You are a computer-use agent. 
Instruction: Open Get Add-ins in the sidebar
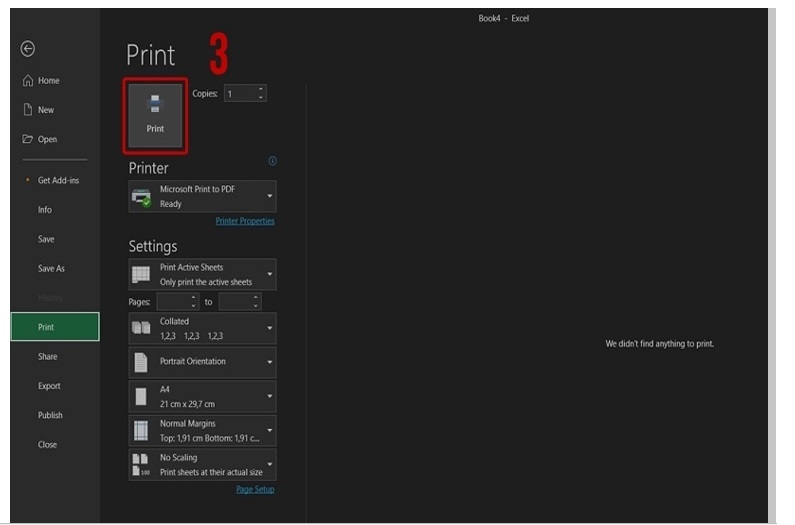click(x=58, y=181)
